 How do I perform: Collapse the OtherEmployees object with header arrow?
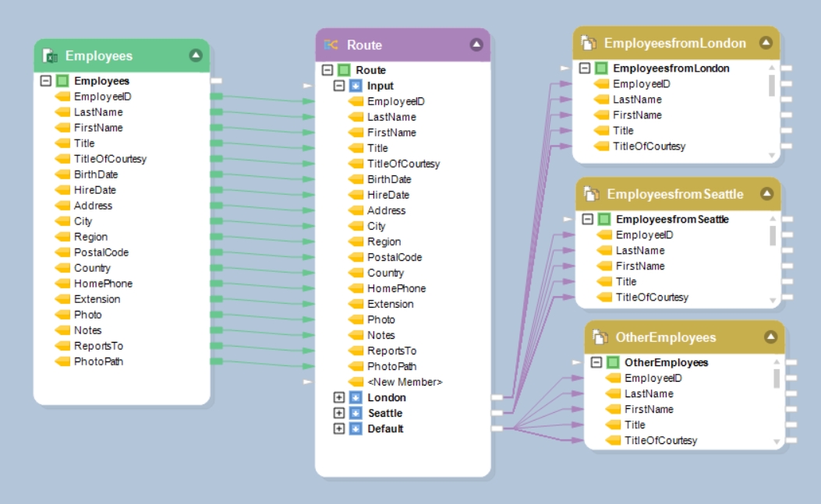[x=770, y=337]
